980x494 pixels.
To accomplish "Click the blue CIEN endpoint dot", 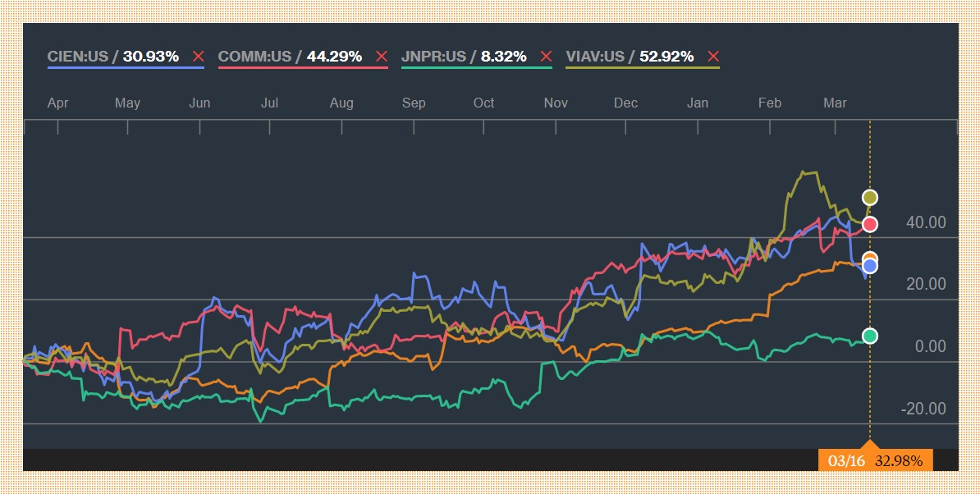I will tap(870, 266).
